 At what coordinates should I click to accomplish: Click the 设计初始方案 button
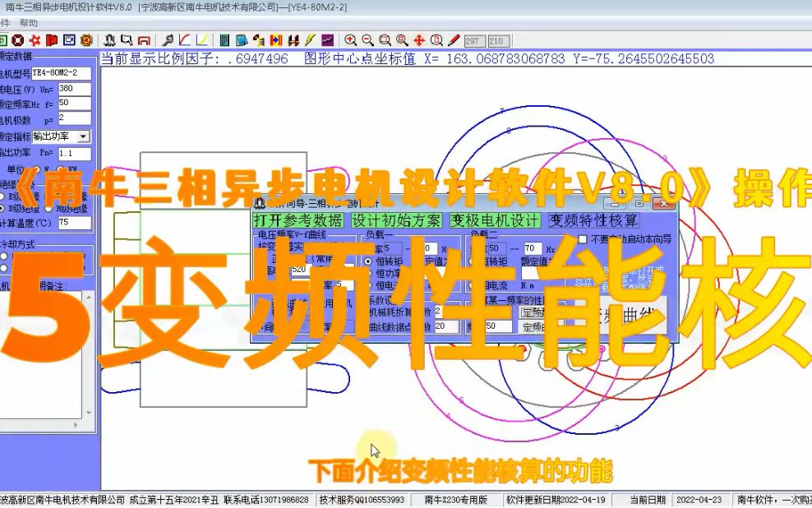click(x=394, y=219)
